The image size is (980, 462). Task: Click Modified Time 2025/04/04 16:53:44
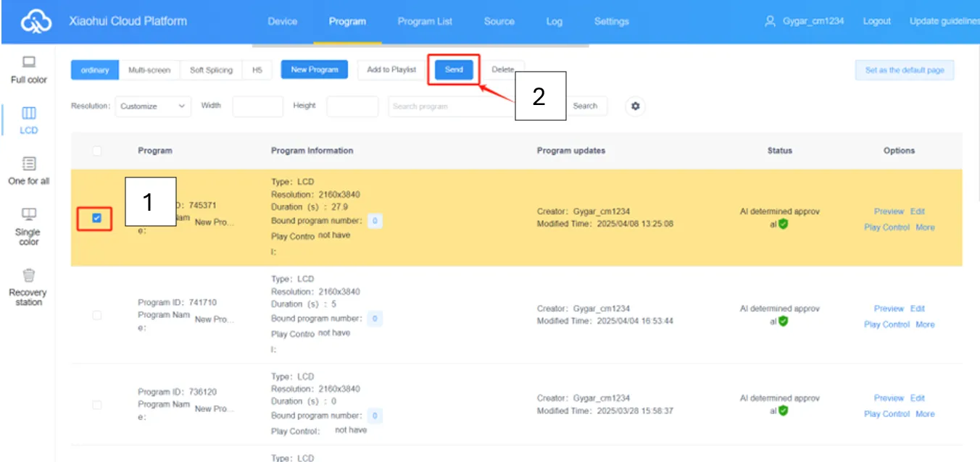pyautogui.click(x=605, y=321)
